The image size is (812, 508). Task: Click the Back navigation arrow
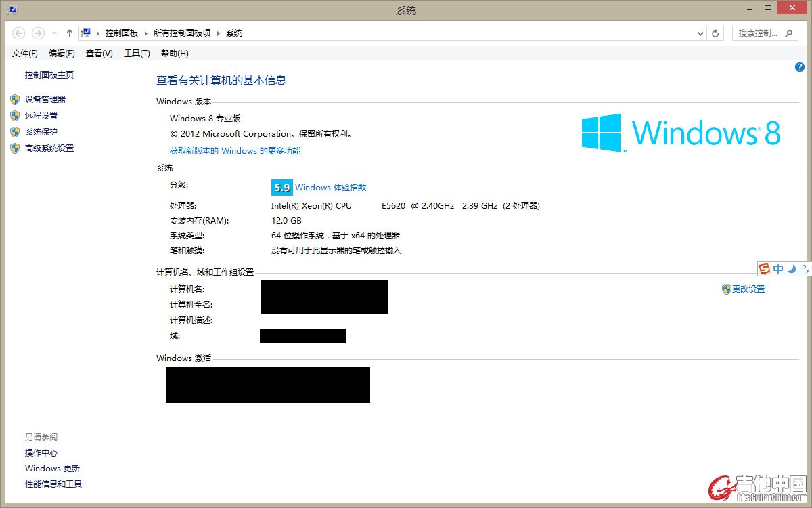tap(19, 33)
